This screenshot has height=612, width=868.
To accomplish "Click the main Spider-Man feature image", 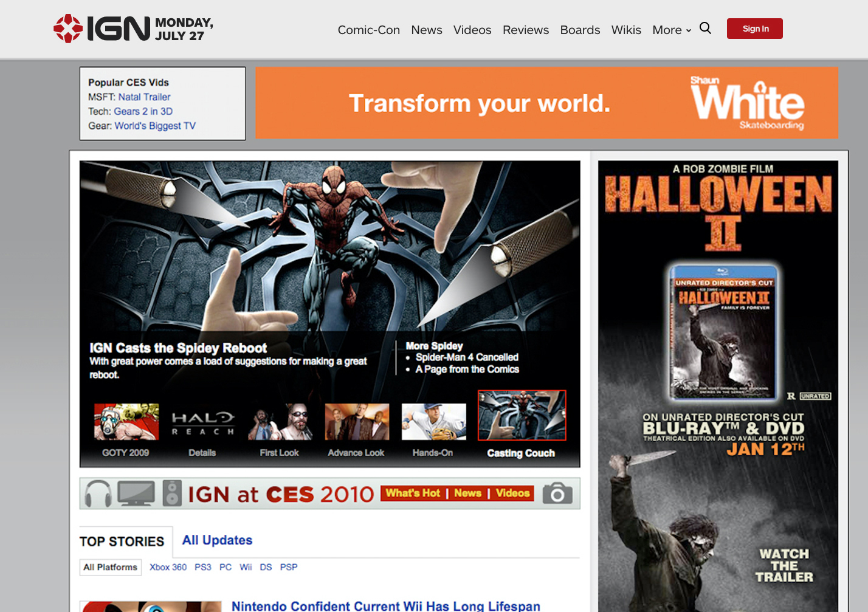I will coord(330,246).
